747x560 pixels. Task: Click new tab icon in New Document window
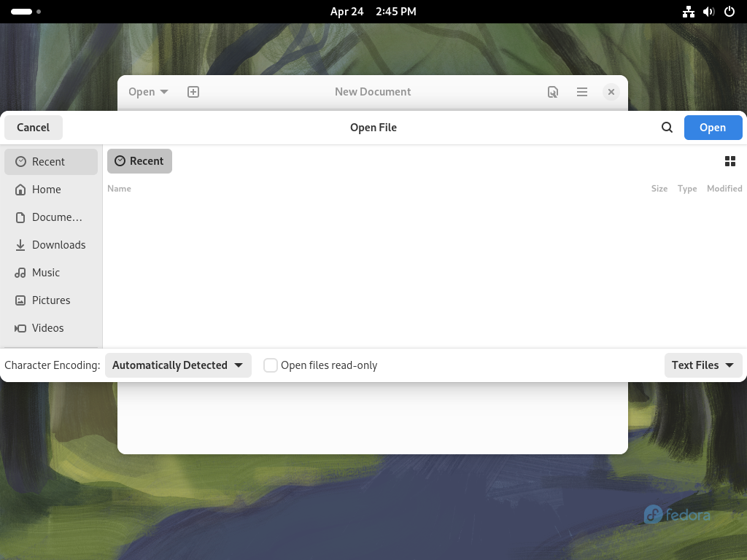[193, 92]
